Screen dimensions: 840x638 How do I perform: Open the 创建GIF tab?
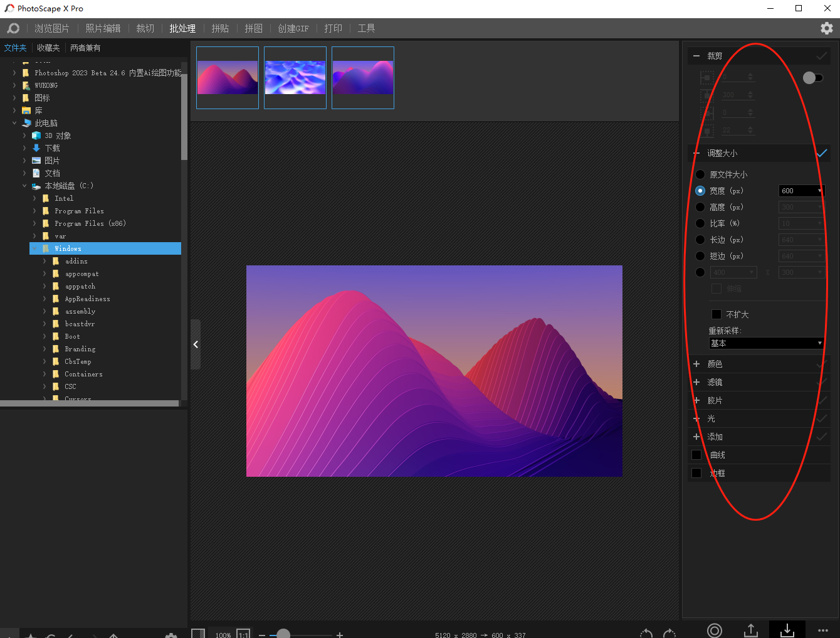point(293,28)
